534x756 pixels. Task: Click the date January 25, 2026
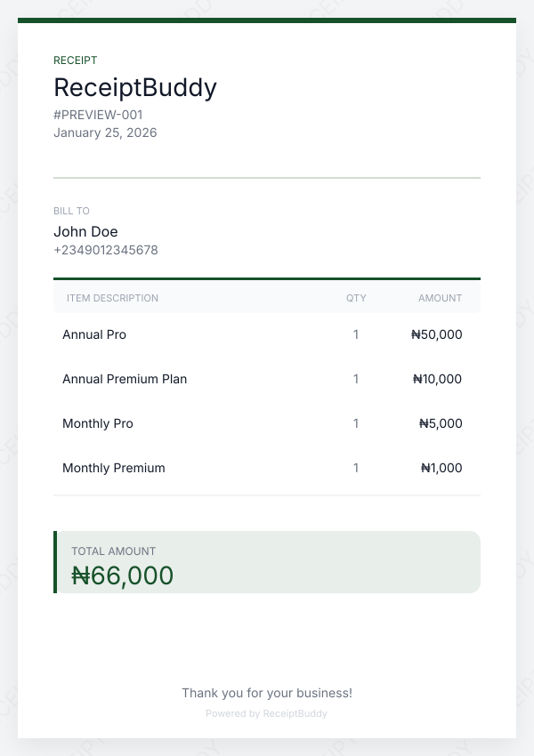tap(105, 133)
